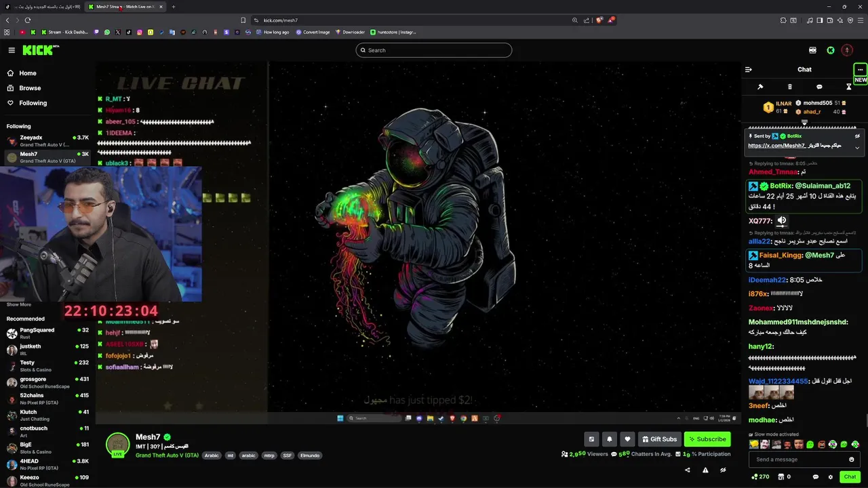This screenshot has height=488, width=868.
Task: Open a new browser tab
Action: pos(174,7)
